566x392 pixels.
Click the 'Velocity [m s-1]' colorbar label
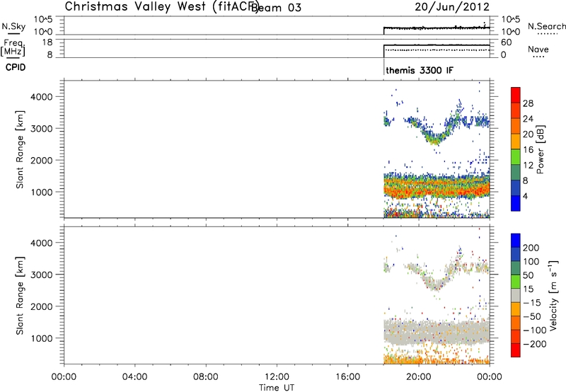click(x=553, y=295)
